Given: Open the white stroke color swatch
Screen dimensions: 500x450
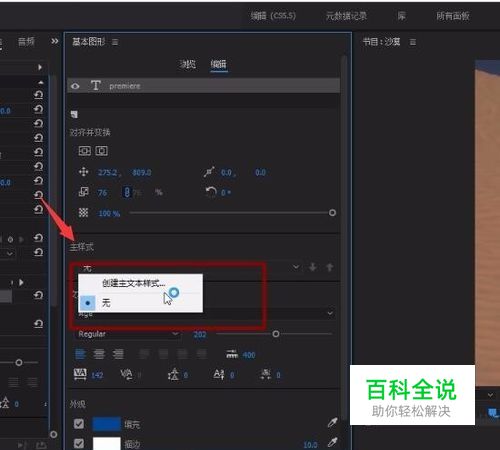Looking at the screenshot, I should (106, 444).
